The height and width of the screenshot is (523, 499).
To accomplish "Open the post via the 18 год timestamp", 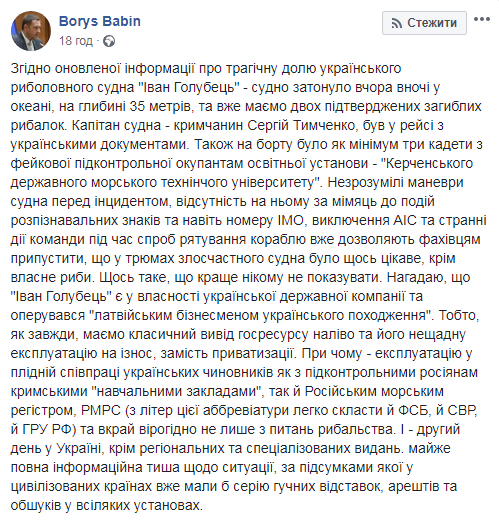I will tap(76, 41).
